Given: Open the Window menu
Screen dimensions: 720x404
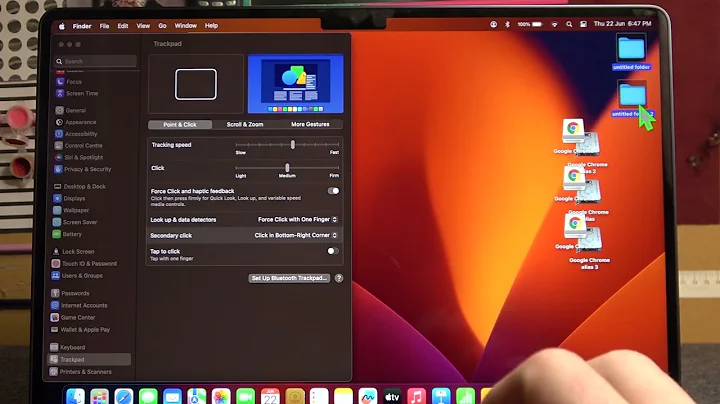Looking at the screenshot, I should (x=186, y=26).
